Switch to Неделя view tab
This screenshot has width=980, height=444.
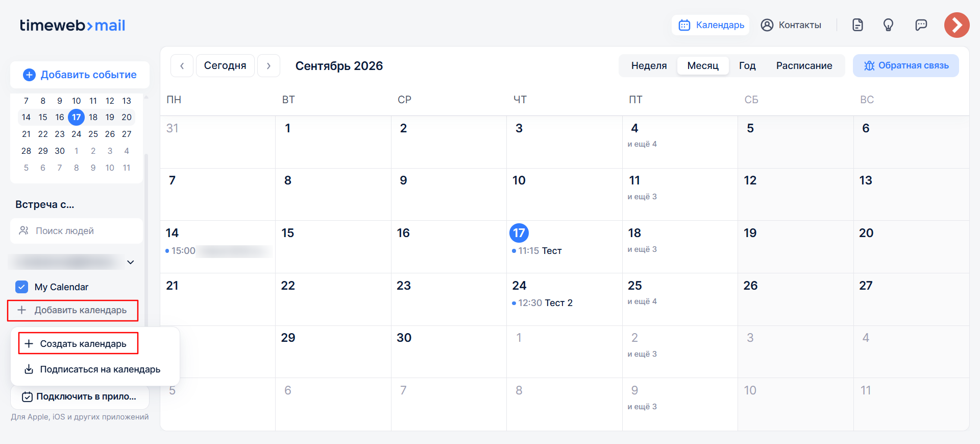[x=649, y=65]
